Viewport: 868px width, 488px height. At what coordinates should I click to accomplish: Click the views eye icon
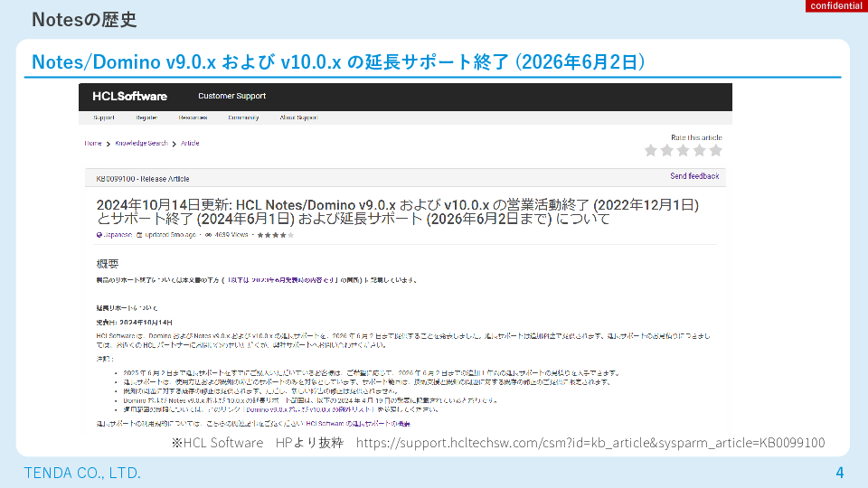208,235
